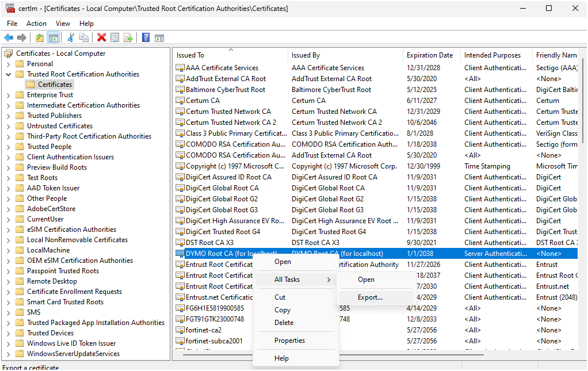Viewport: 588px width, 371px height.
Task: Toggle the Show/Hide Console Tree icon
Action: [x=53, y=37]
